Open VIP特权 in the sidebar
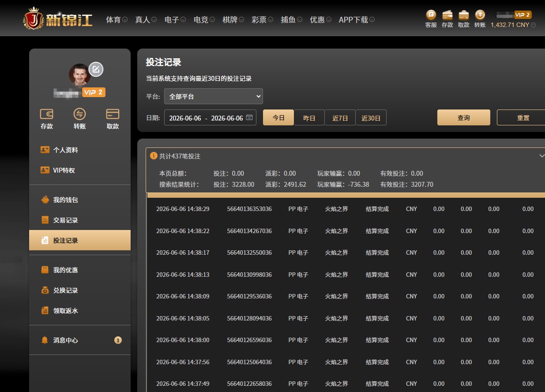The width and height of the screenshot is (545, 392). click(x=80, y=170)
